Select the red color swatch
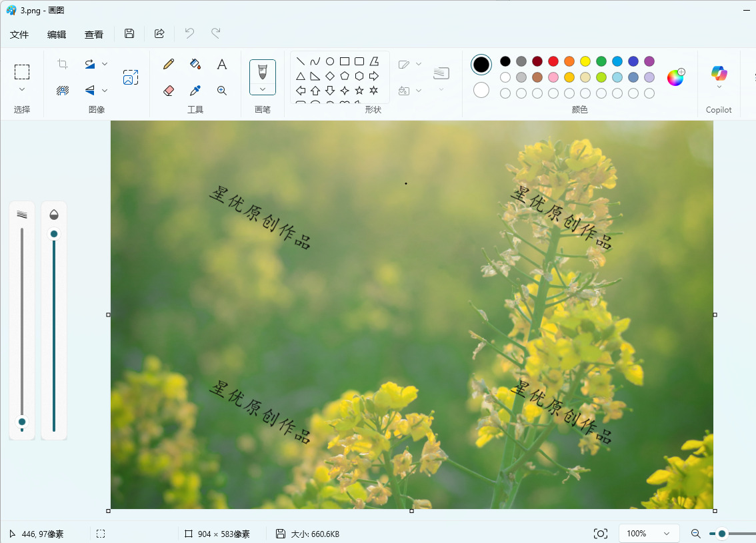The image size is (756, 543). pyautogui.click(x=553, y=61)
